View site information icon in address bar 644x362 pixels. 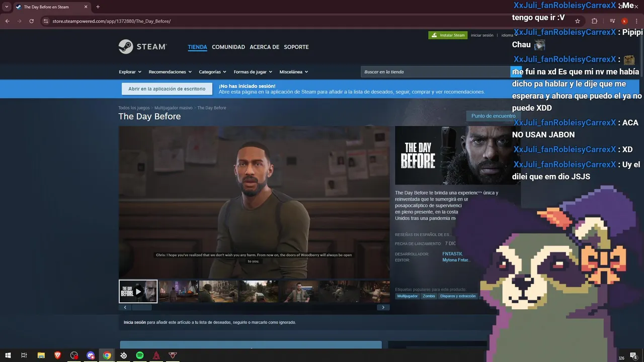tap(45, 21)
